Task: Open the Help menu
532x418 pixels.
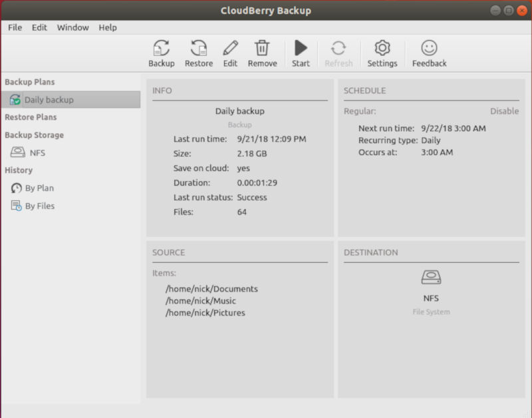Action: [106, 27]
